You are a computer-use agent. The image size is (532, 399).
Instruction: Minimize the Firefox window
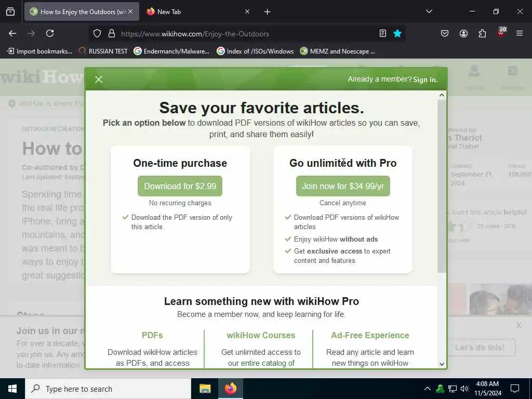472,11
